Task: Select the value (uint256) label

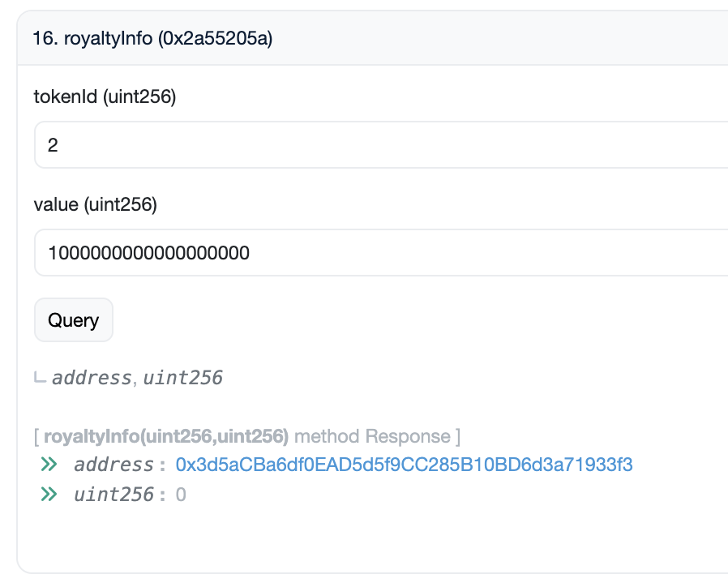Action: pyautogui.click(x=95, y=204)
